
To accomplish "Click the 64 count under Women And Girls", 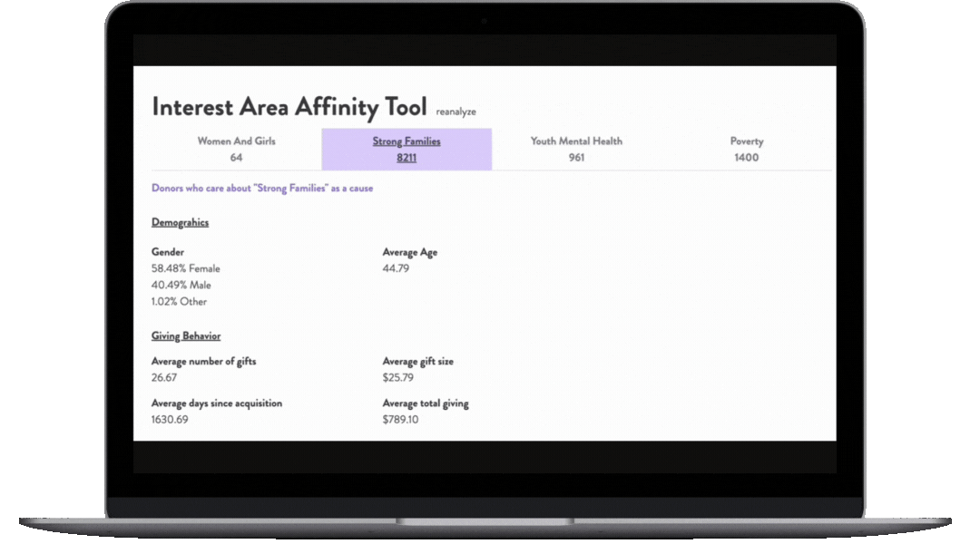I will tap(236, 157).
